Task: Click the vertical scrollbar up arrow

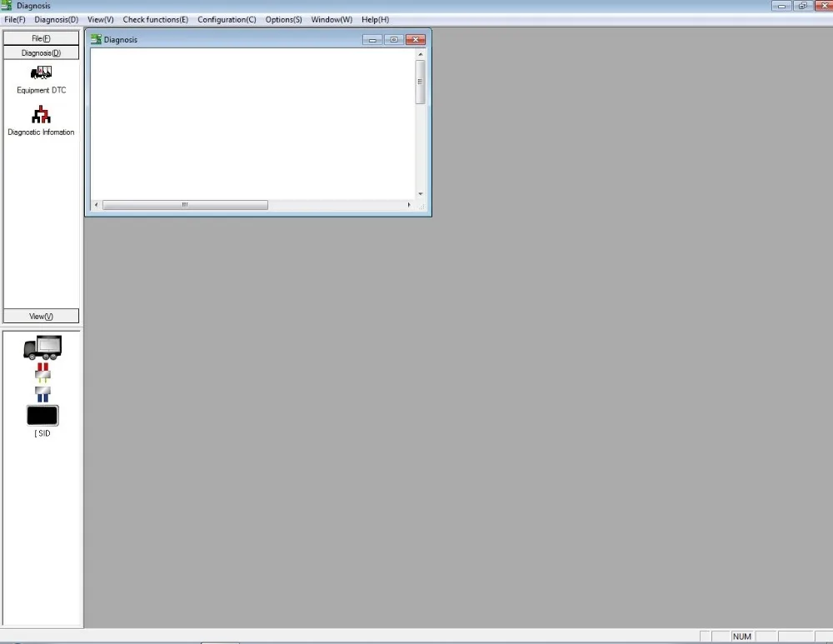Action: pos(421,54)
